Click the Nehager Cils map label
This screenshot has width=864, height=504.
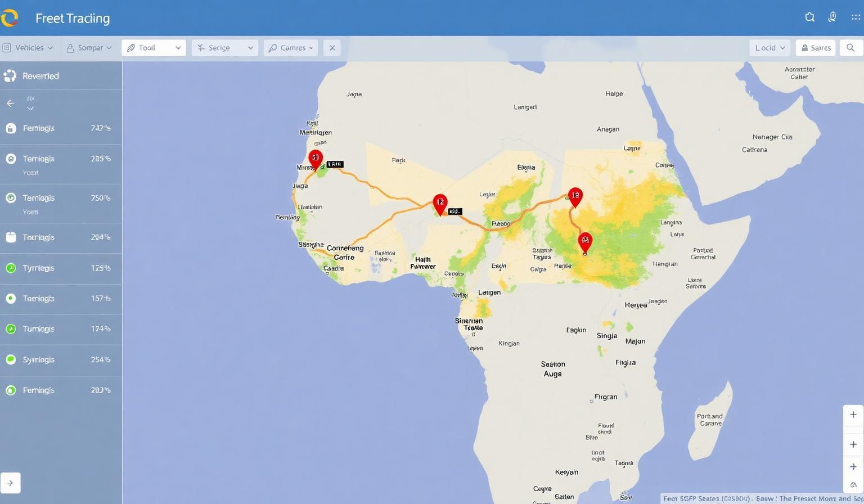772,137
